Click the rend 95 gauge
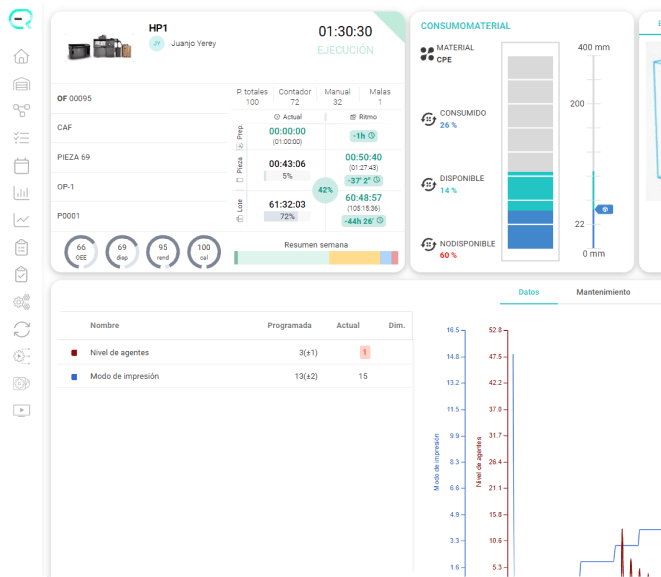 pos(163,252)
